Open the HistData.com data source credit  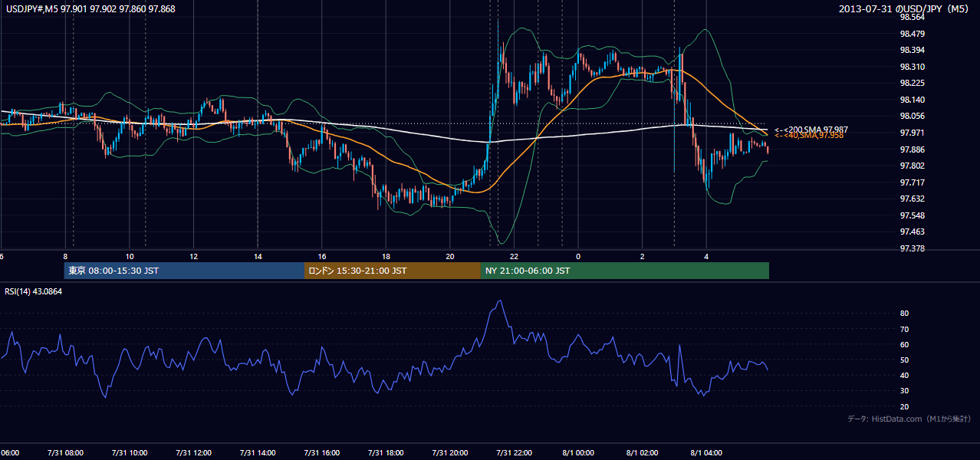pyautogui.click(x=909, y=419)
